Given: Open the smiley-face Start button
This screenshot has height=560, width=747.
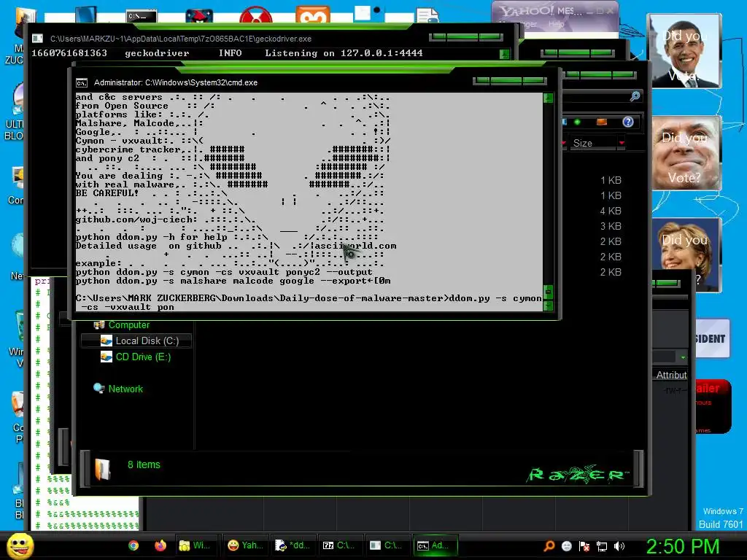Looking at the screenshot, I should [x=20, y=545].
